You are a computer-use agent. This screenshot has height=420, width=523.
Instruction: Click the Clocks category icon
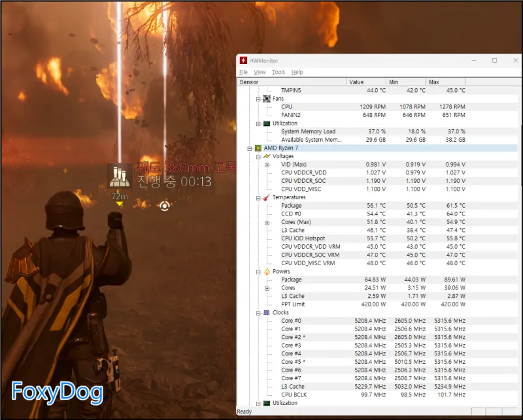[x=267, y=312]
